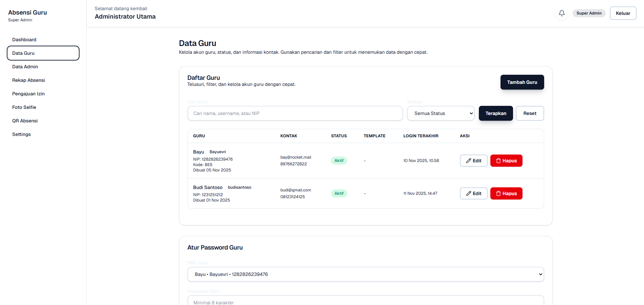Open the Semua Status filter dropdown
The image size is (644, 305).
441,113
